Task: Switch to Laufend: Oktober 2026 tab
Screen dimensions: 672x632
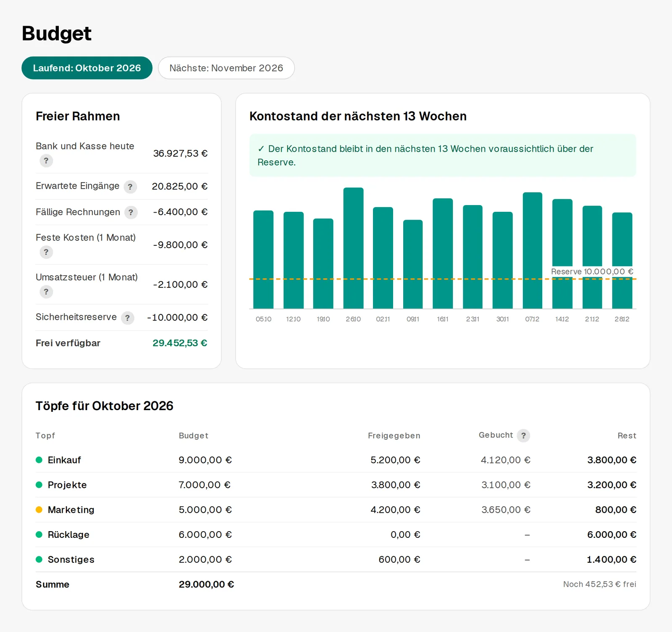Action: click(x=87, y=68)
